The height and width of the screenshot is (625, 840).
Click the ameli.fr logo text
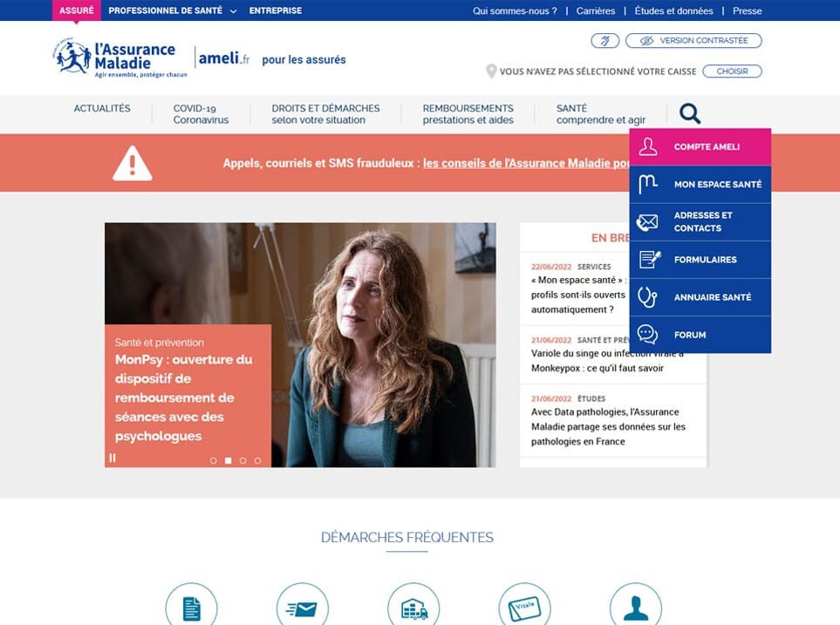[224, 58]
